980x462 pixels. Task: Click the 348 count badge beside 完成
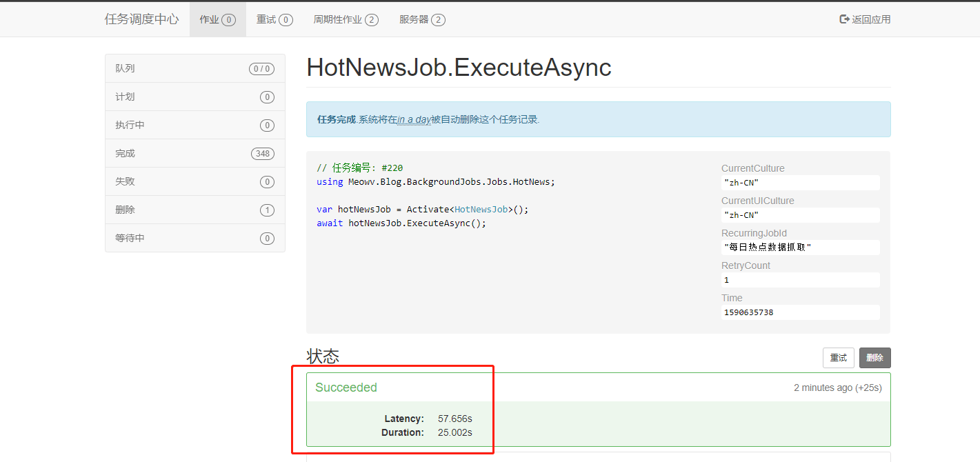pyautogui.click(x=262, y=154)
